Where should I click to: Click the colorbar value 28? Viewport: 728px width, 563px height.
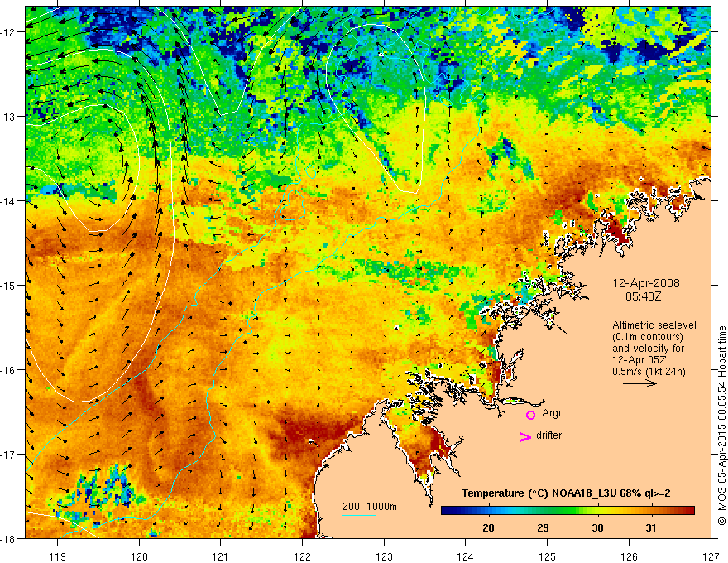point(488,527)
